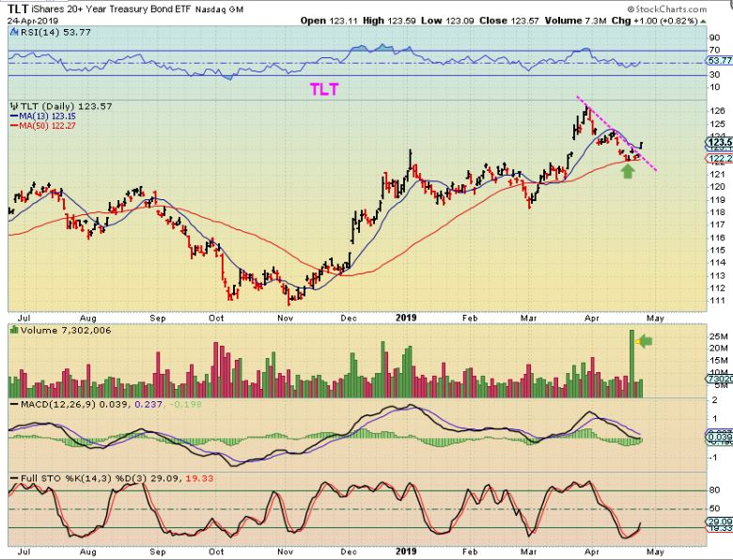The width and height of the screenshot is (733, 560).
Task: Click the 25M level on volume axis
Action: pos(719,336)
